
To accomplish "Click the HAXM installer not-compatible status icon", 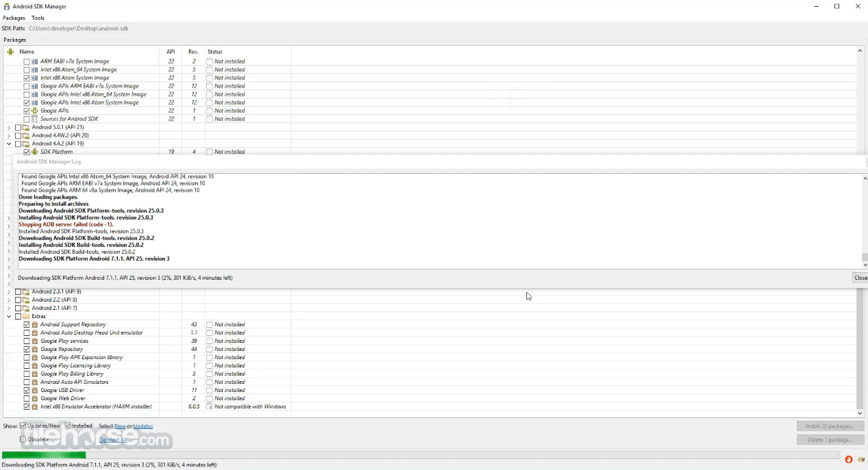I will click(x=209, y=406).
